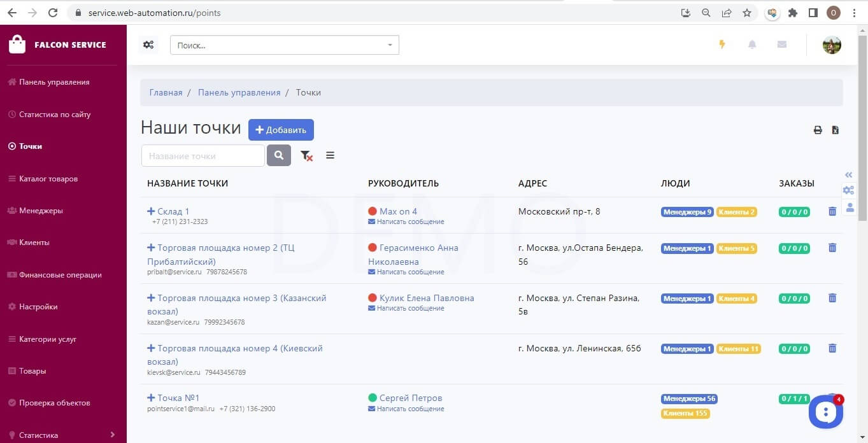Viewport: 868px width, 443px height.
Task: Click the print icon above the table
Action: (x=818, y=130)
